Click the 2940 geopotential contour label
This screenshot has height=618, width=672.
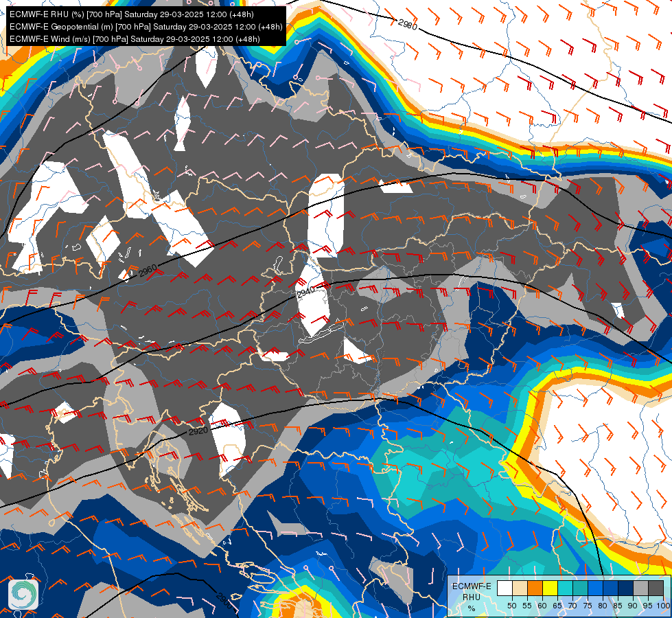coord(305,292)
